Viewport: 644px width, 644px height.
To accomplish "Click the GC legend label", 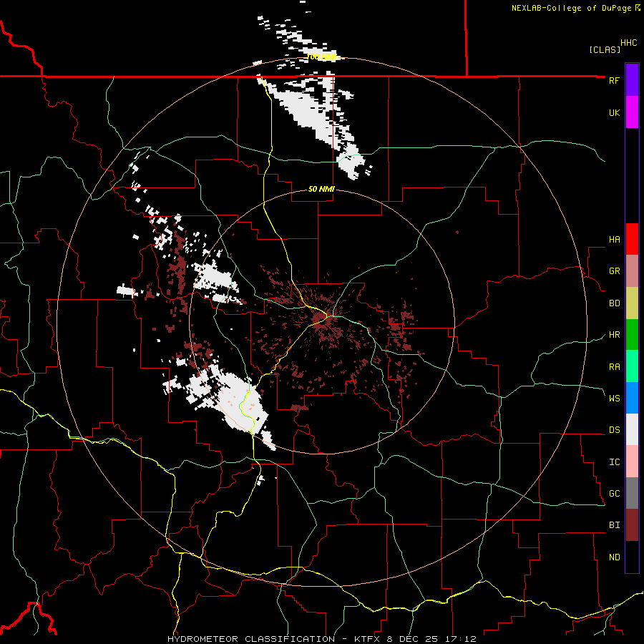I will pos(615,494).
